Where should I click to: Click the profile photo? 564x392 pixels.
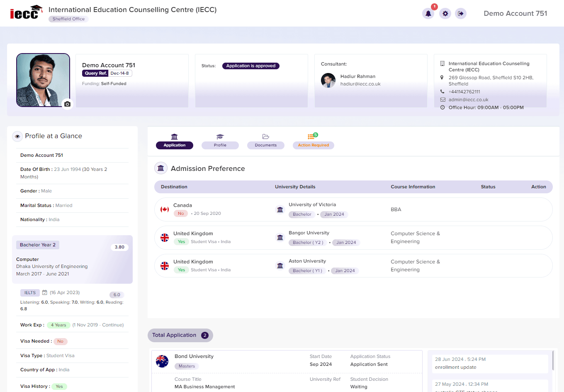click(x=43, y=80)
